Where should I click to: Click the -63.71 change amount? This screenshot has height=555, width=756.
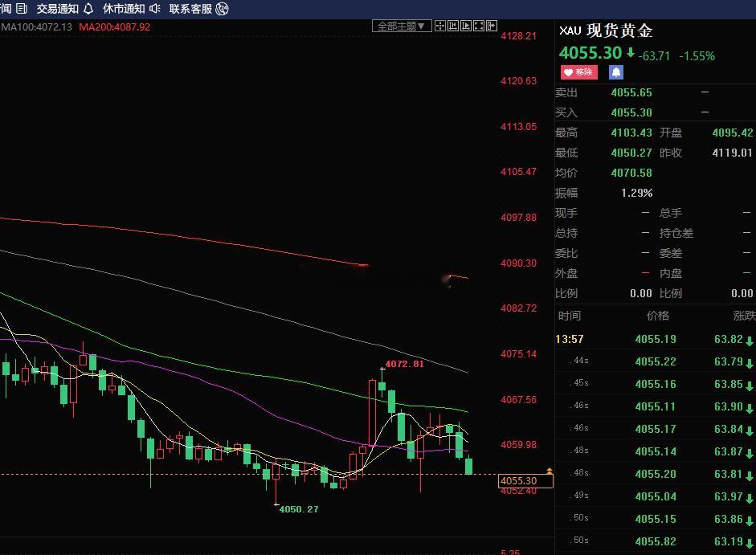[x=654, y=56]
